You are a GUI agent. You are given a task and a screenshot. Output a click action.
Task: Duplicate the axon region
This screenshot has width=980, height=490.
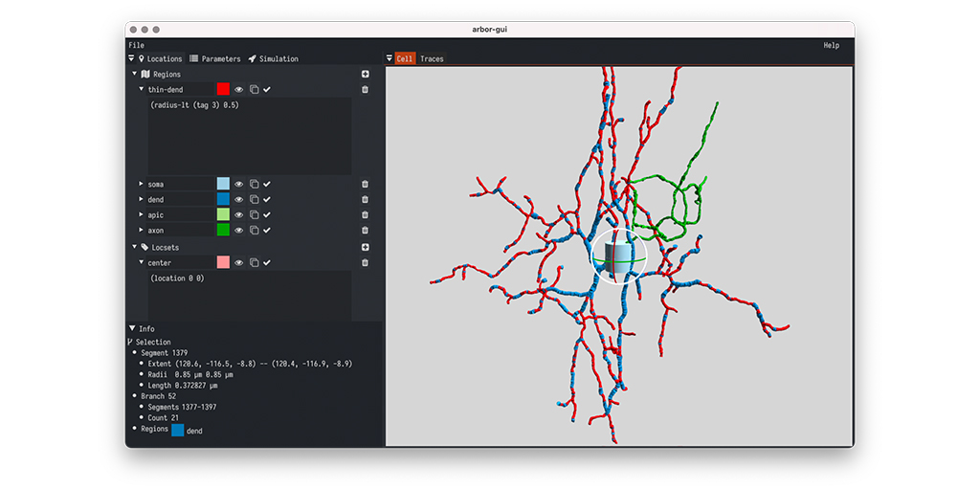[x=254, y=230]
